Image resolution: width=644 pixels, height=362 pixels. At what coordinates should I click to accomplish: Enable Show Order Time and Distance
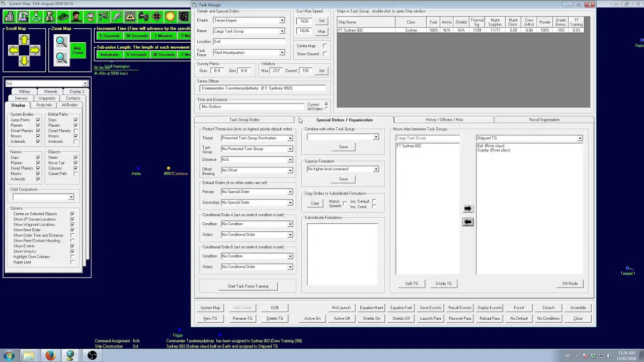pyautogui.click(x=72, y=235)
